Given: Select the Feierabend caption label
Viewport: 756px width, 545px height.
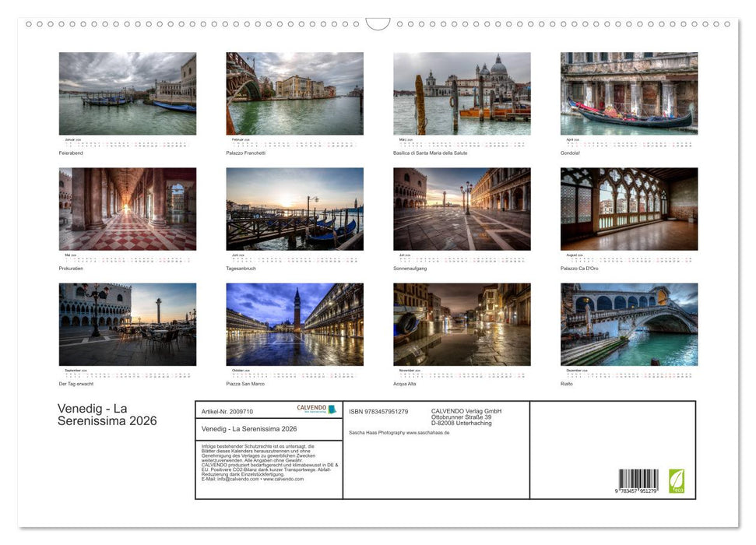Looking at the screenshot, I should (x=72, y=153).
